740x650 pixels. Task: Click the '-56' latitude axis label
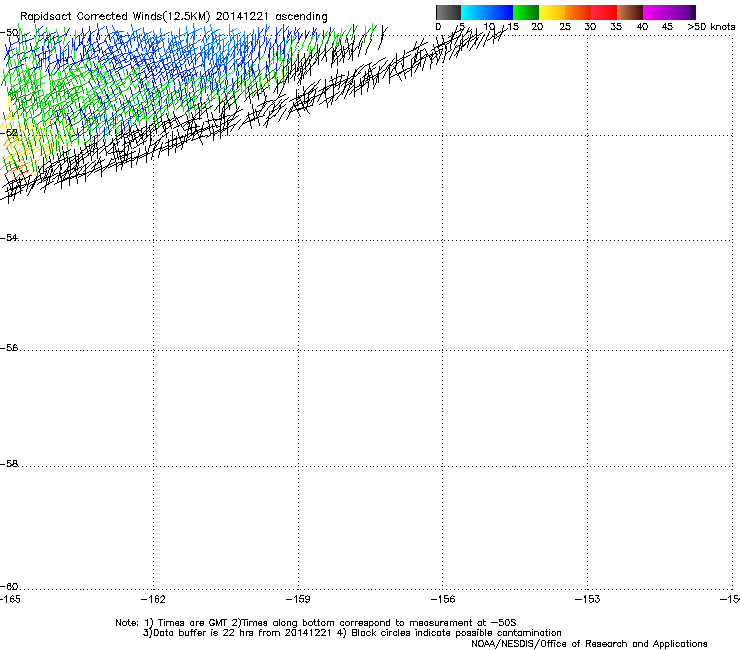(x=9, y=347)
